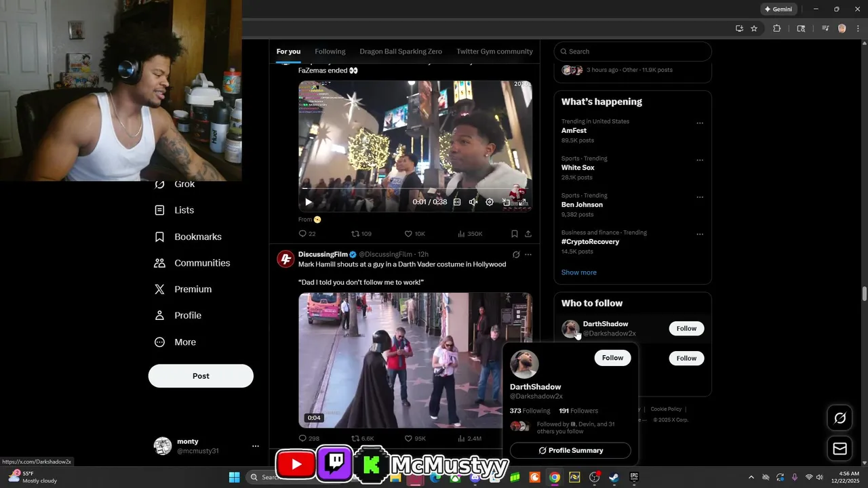Viewport: 868px width, 488px height.
Task: Open the White Sox trending topic
Action: (578, 167)
